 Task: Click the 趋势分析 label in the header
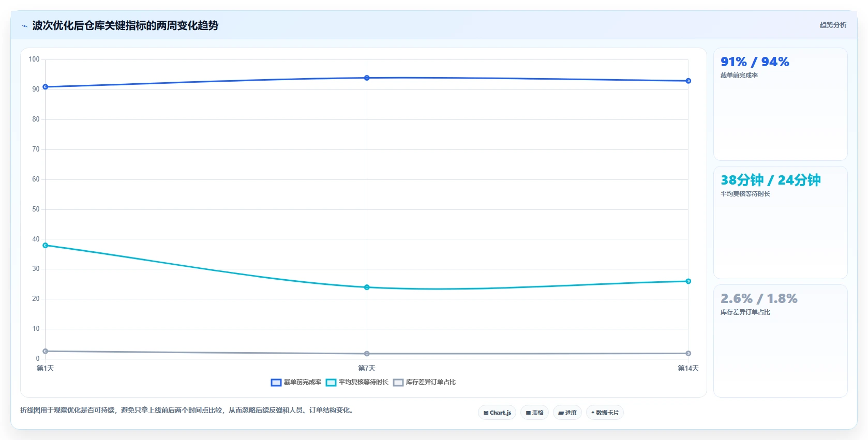[833, 25]
